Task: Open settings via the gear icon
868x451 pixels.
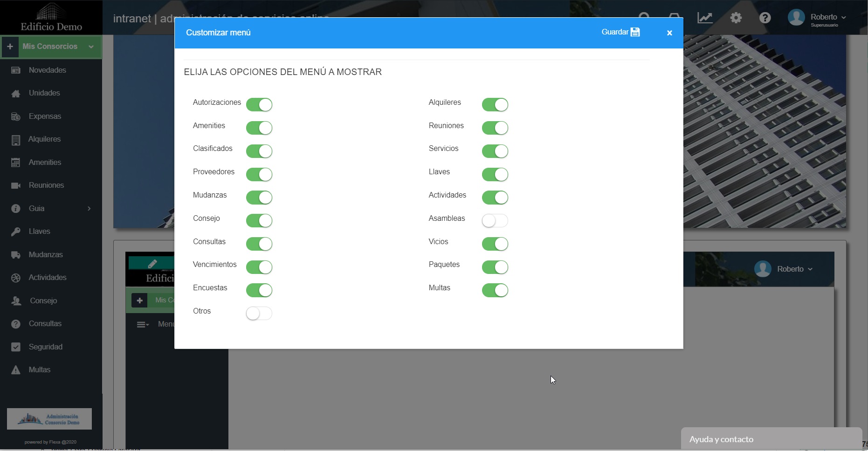Action: click(x=736, y=18)
